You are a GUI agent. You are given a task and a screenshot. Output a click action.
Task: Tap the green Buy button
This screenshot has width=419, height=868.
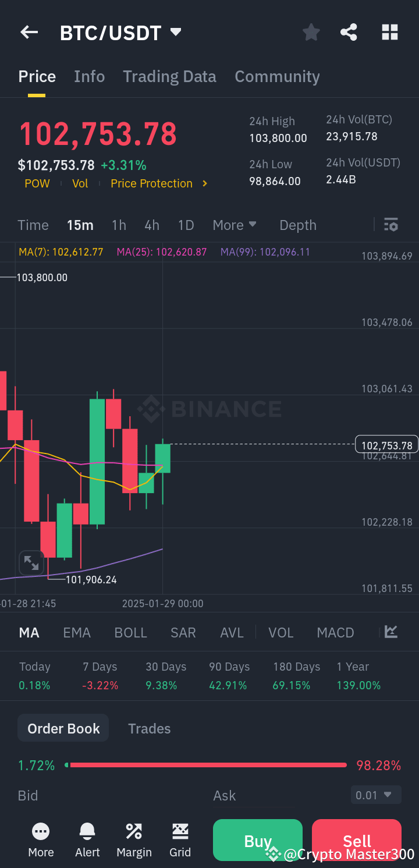(258, 840)
